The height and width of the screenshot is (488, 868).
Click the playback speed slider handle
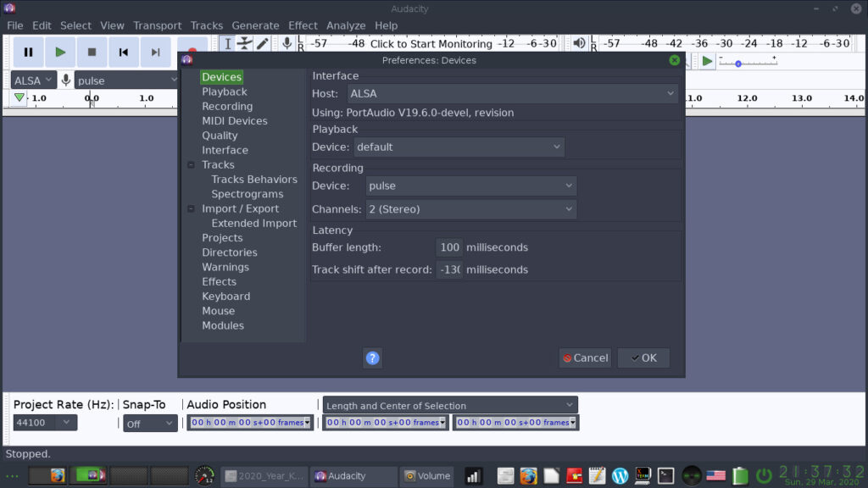[x=738, y=64]
